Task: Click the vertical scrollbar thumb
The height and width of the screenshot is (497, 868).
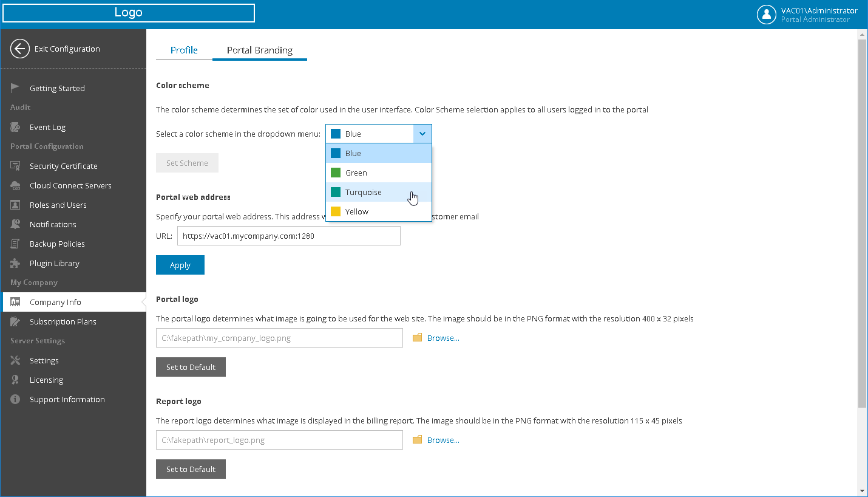Action: 863,224
